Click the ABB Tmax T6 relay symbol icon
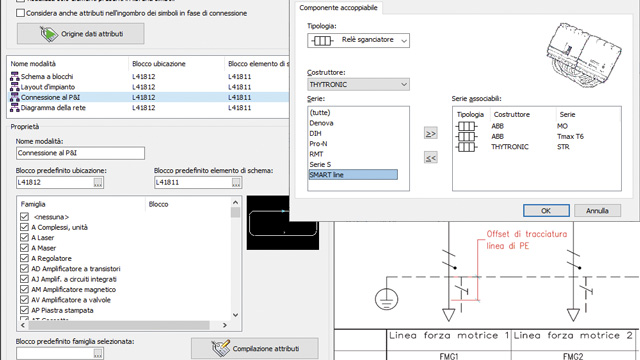 pyautogui.click(x=467, y=136)
